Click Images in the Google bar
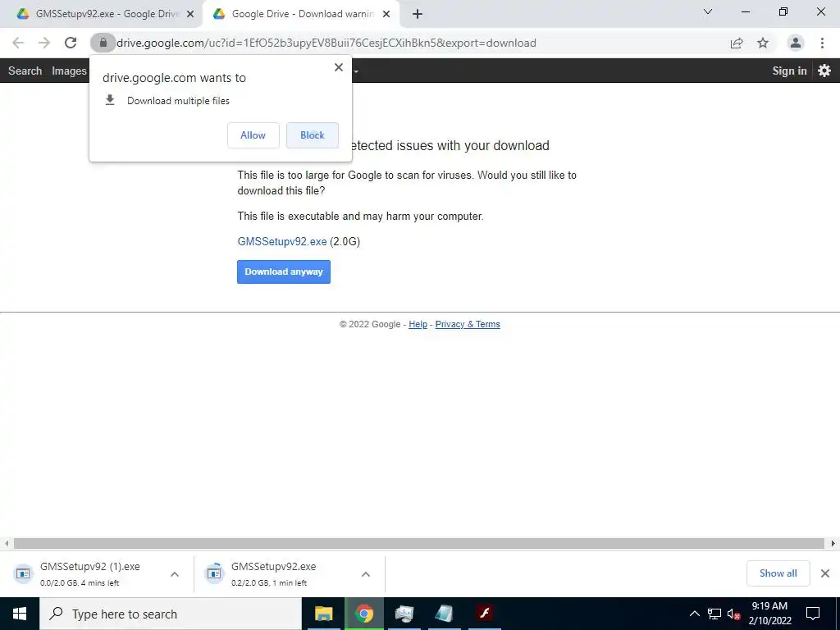This screenshot has width=840, height=630. pos(69,71)
